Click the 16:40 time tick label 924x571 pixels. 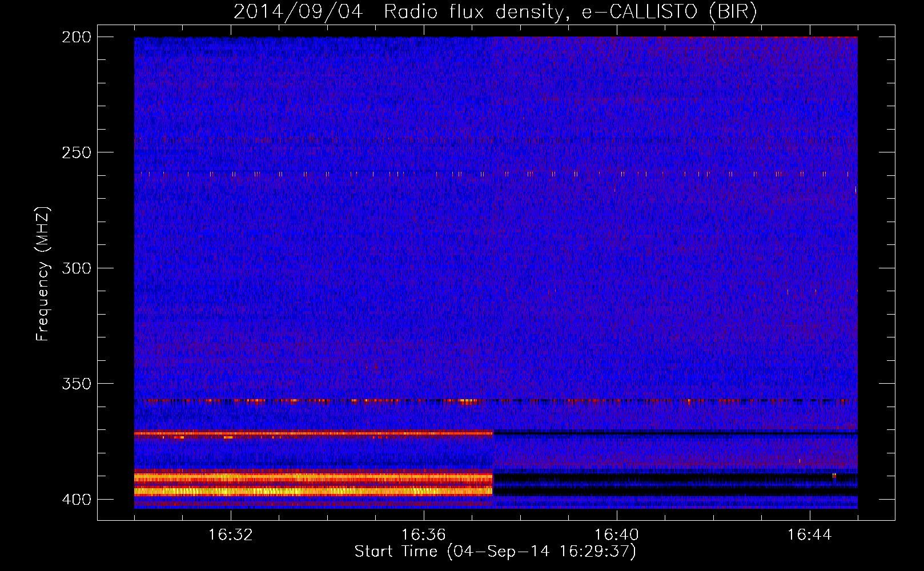click(617, 535)
